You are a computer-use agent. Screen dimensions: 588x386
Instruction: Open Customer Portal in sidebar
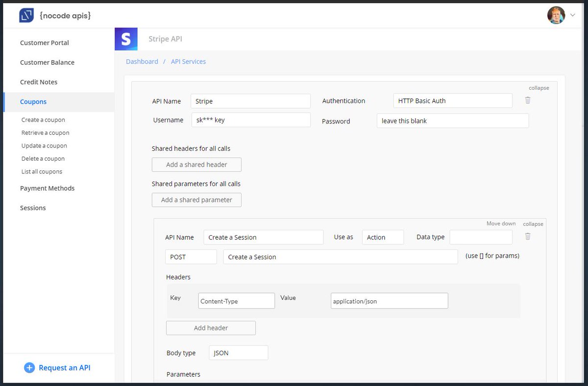click(45, 43)
